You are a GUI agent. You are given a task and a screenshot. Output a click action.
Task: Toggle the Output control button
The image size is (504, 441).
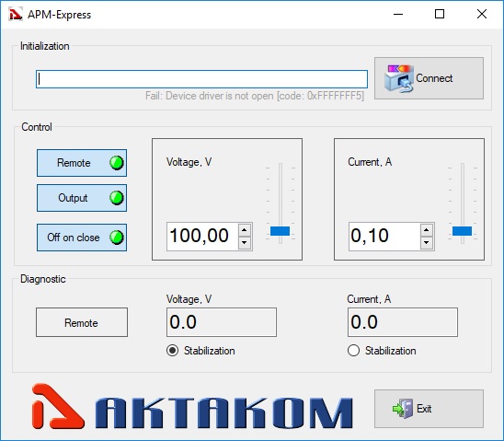[x=82, y=198]
